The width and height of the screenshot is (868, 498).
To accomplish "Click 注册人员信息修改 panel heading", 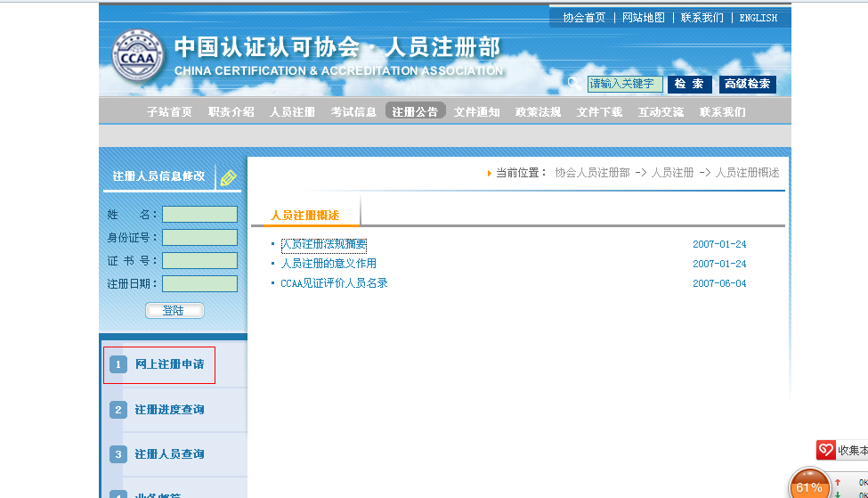I will pos(158,176).
